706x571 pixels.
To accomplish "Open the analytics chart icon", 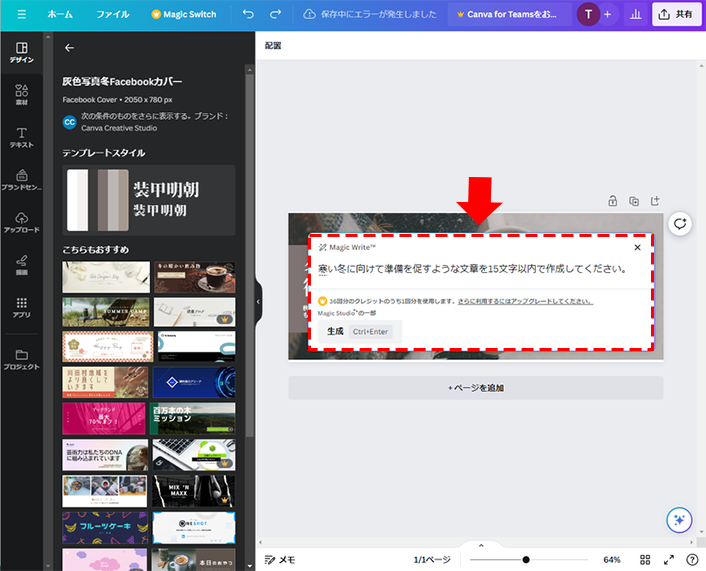I will click(x=635, y=14).
